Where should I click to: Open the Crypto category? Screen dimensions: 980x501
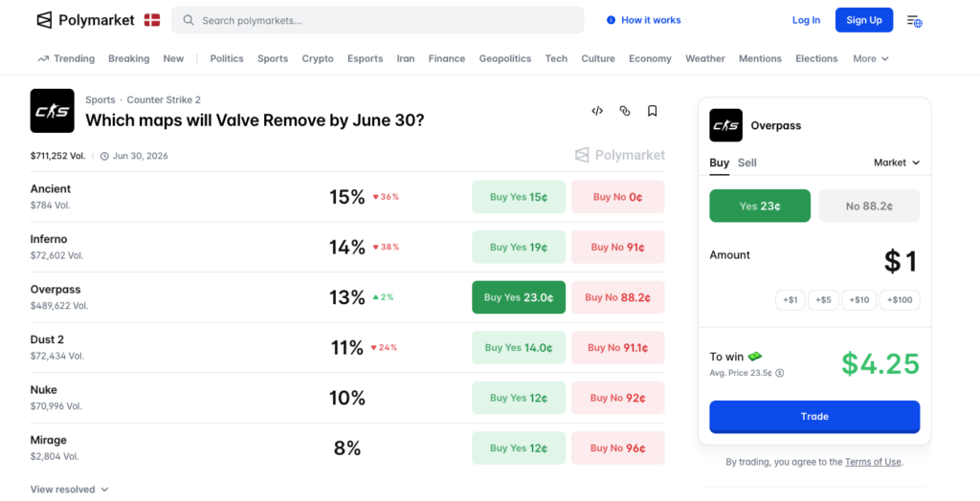[x=318, y=58]
